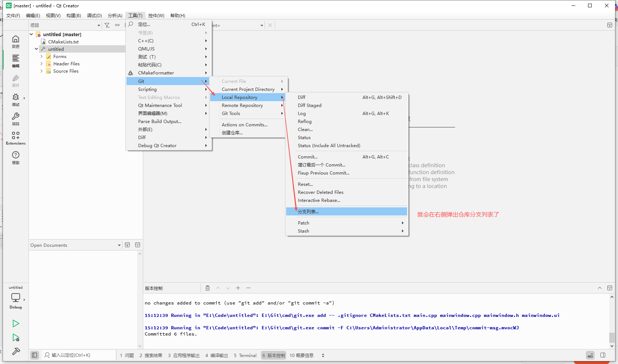
Task: Select Diff Staged menu entry
Action: [x=347, y=105]
